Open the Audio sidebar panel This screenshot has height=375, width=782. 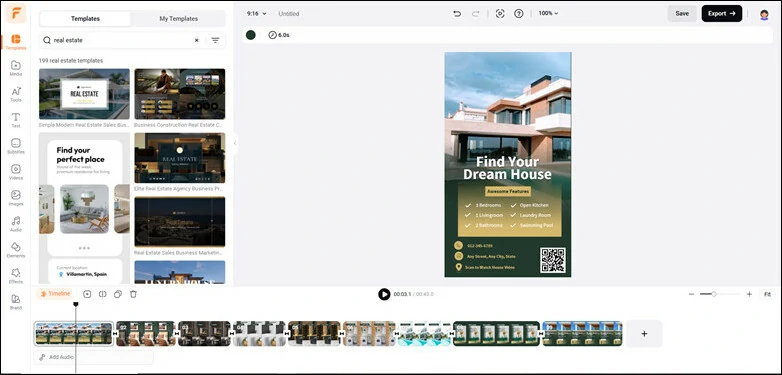tap(16, 223)
